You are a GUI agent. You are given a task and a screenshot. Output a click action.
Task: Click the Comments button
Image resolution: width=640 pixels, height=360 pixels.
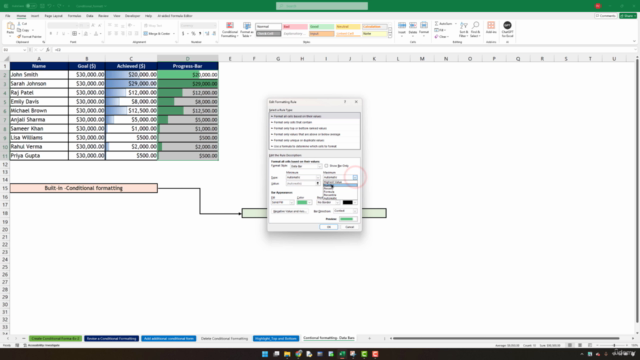pos(606,16)
